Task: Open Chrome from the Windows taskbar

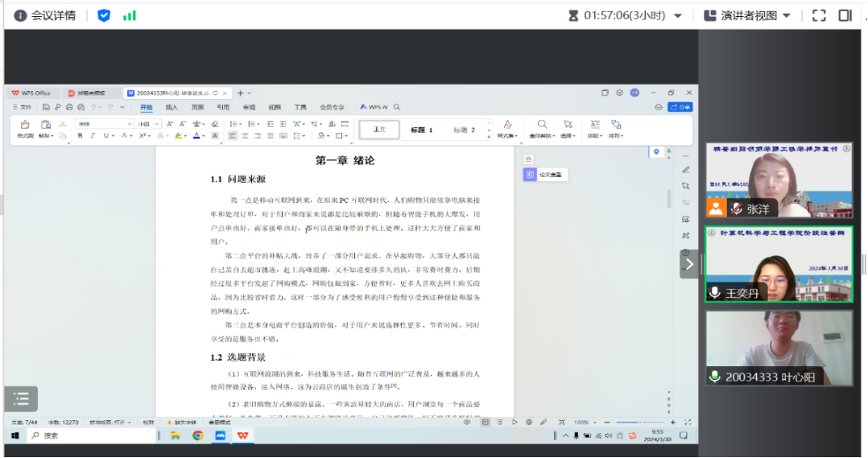Action: tap(197, 435)
